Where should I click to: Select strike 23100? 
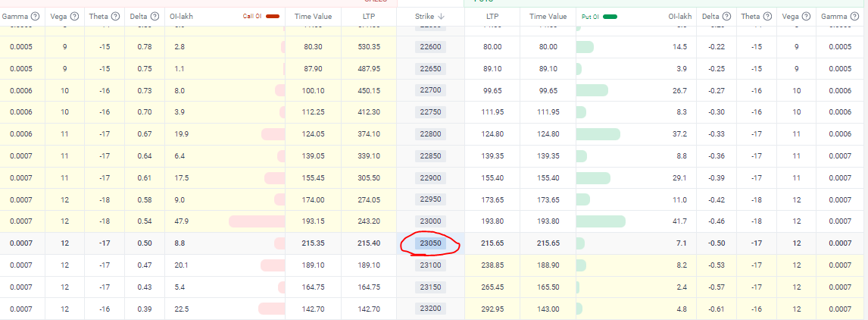431,265
